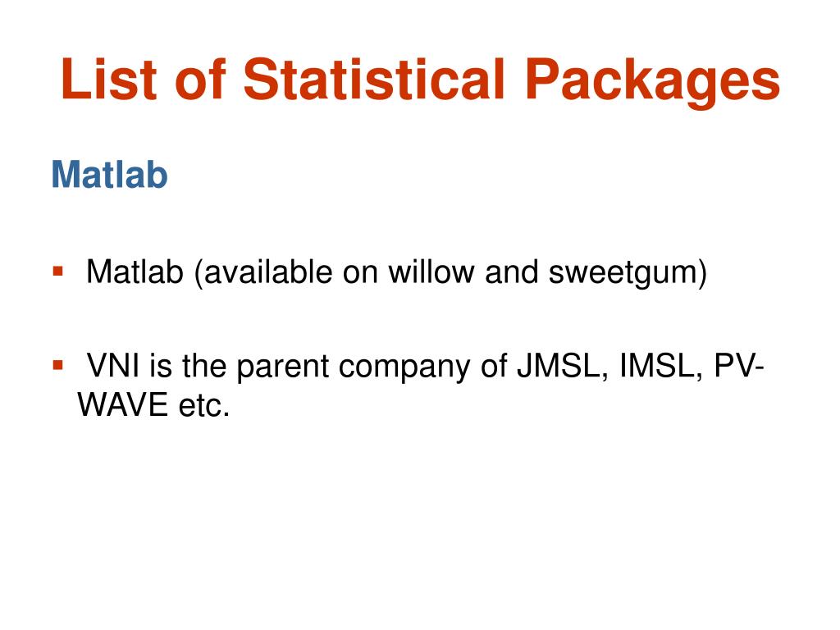Click the red square bullet before VNI line
This screenshot has width=840, height=630.
[x=58, y=366]
